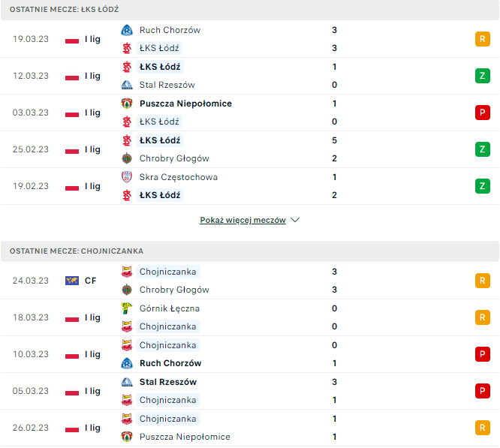Click red P badge for 10.03.23 match

tap(482, 354)
